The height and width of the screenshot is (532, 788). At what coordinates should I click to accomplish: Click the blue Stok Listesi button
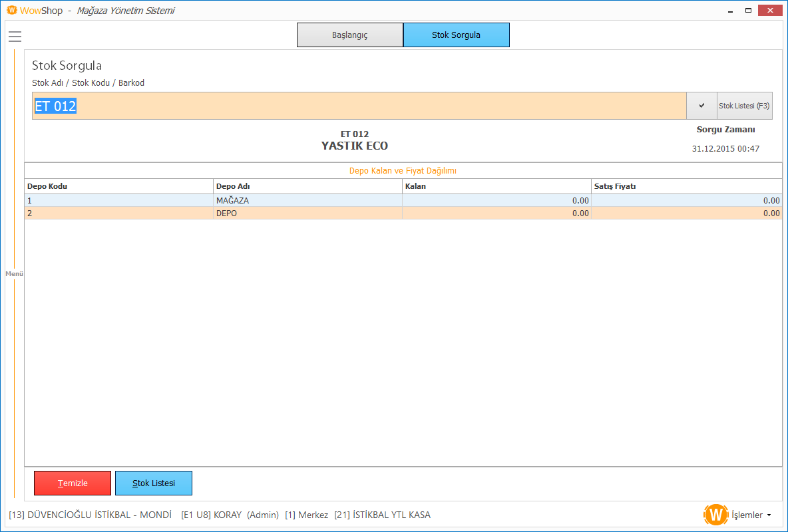(x=154, y=483)
